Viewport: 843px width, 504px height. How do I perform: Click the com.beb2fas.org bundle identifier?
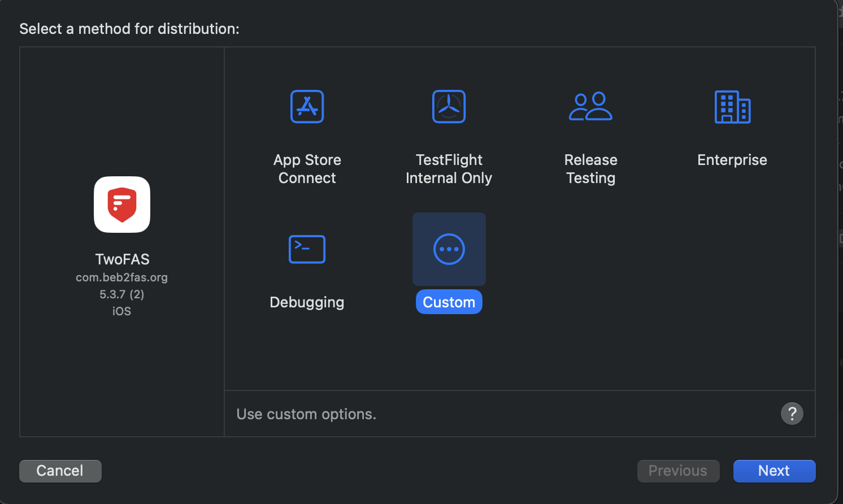point(122,277)
